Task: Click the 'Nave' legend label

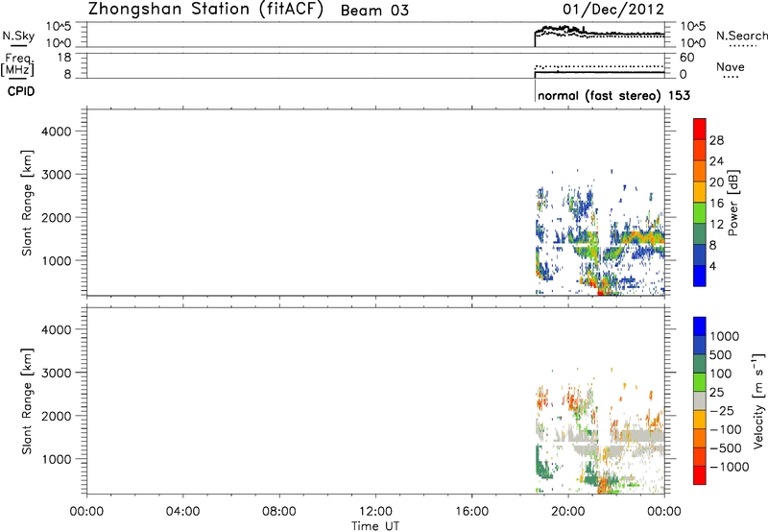Action: pos(731,66)
